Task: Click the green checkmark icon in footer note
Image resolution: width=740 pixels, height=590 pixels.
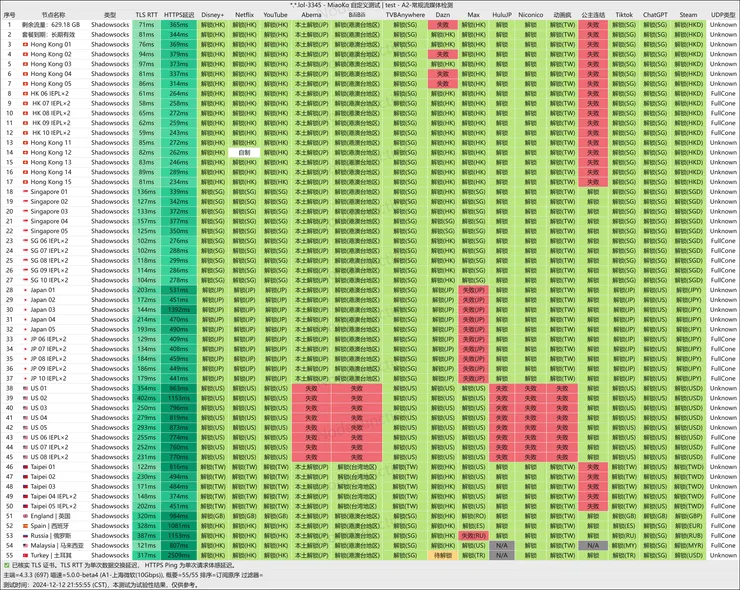Action: (6, 565)
